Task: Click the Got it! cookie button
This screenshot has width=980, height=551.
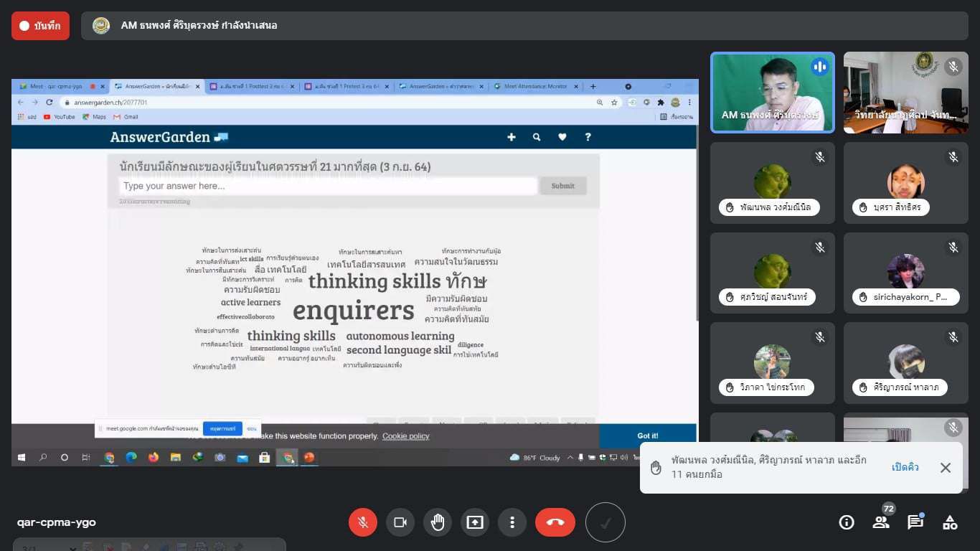Action: (647, 435)
